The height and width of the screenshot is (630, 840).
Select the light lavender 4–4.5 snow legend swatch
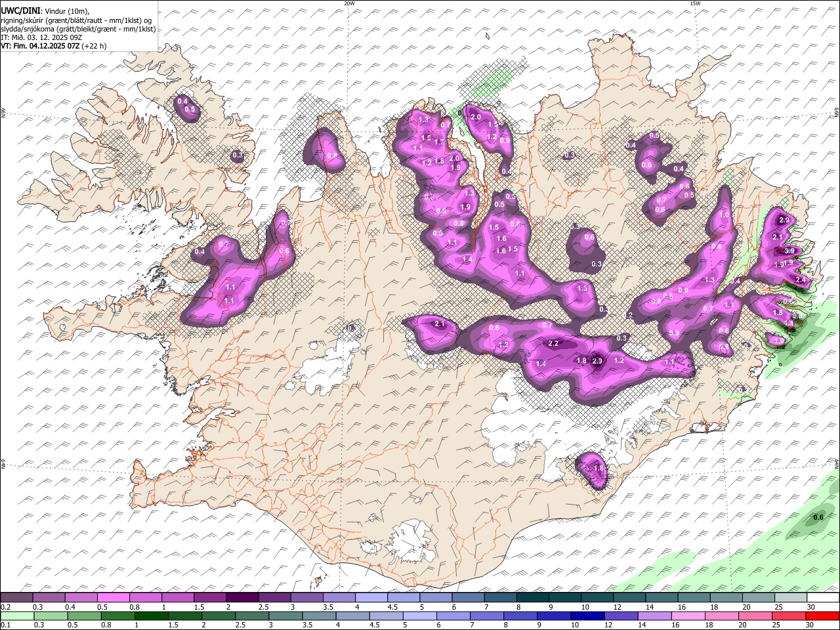tap(371, 598)
